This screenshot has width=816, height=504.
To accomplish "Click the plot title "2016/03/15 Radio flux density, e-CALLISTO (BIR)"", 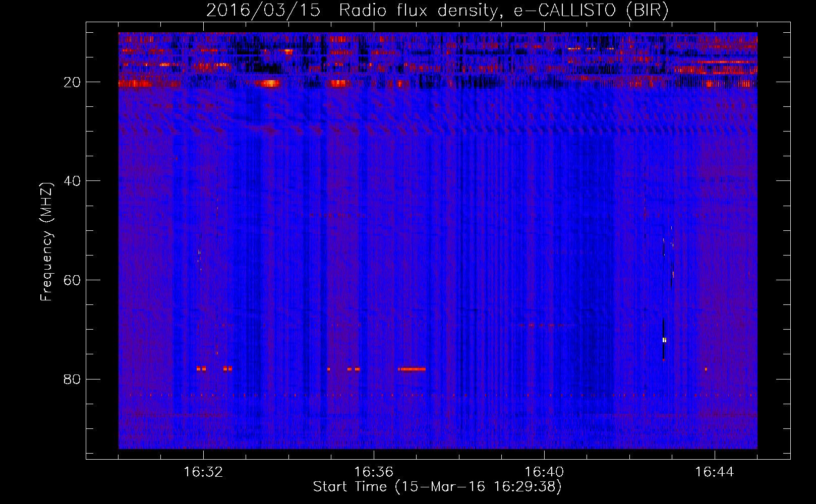I will (x=437, y=10).
